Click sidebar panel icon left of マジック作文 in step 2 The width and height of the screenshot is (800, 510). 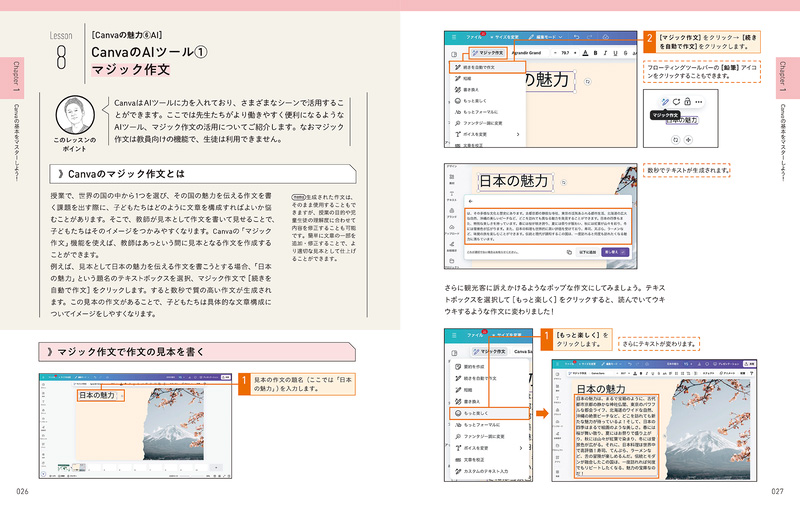[454, 54]
